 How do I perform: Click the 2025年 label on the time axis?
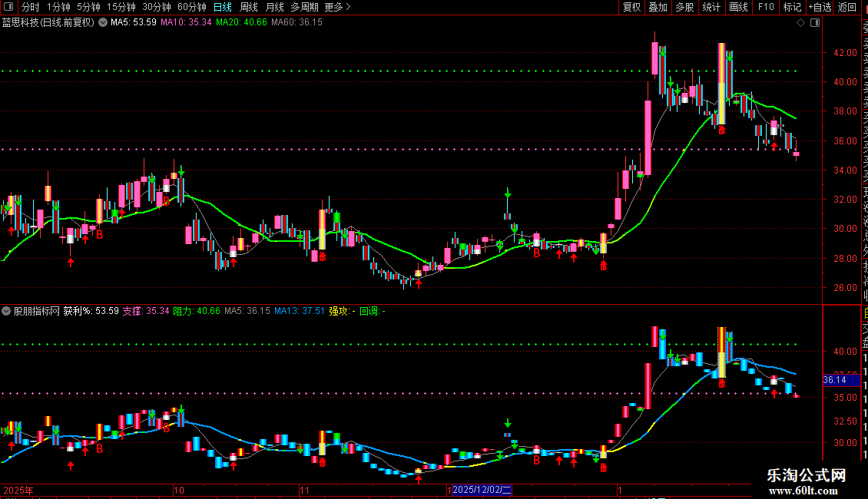pos(18,490)
